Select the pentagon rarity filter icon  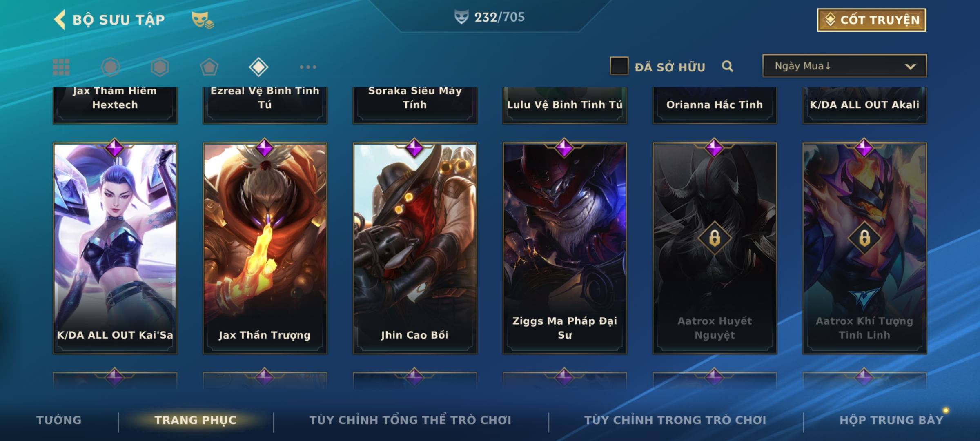(x=209, y=67)
